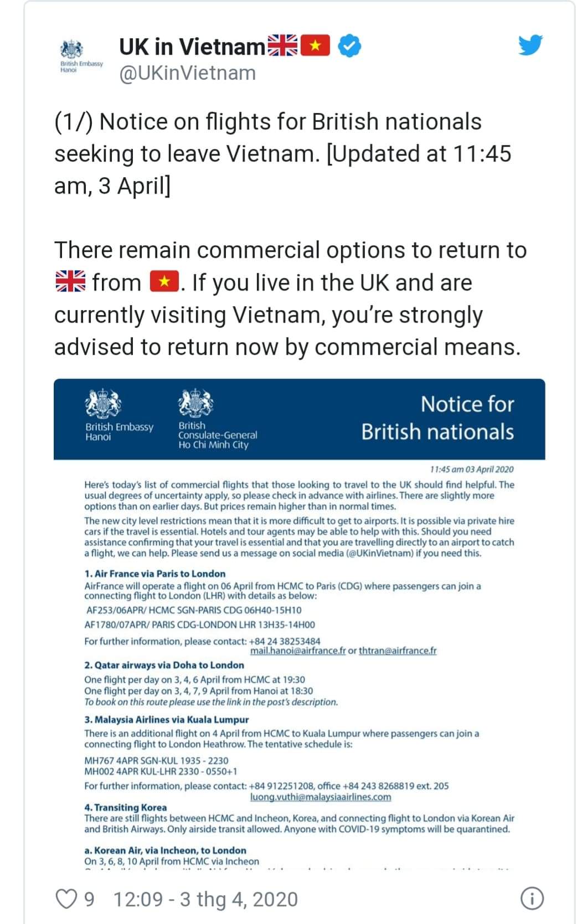Like the tweet with heart icon
Screen dimensions: 577x924
pyautogui.click(x=67, y=899)
